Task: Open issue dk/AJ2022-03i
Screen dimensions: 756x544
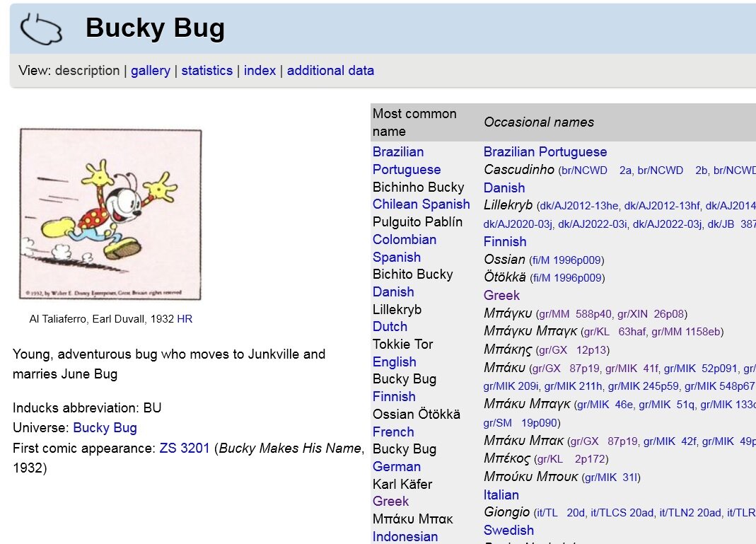Action: (x=593, y=224)
